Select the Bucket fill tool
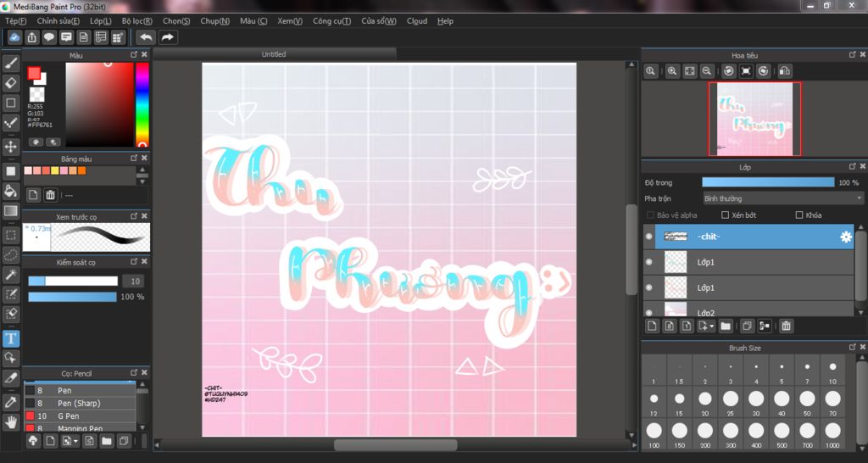Screen dimensions: 868x463 click(x=10, y=191)
